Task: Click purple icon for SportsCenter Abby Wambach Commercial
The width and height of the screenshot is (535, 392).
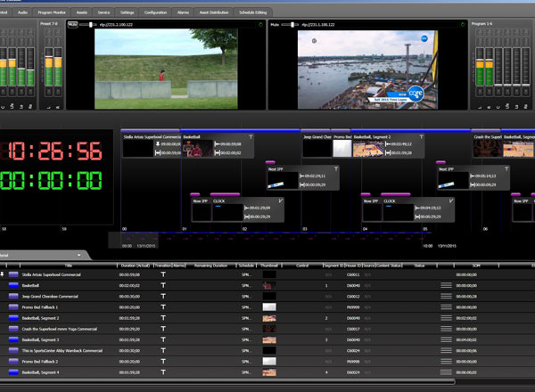Action: [13, 350]
